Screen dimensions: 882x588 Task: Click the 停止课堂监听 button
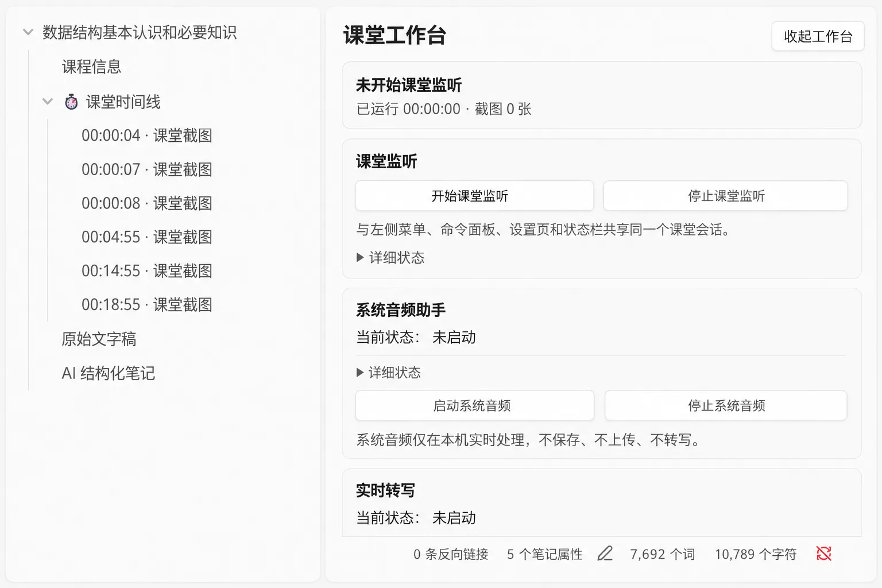coord(725,196)
